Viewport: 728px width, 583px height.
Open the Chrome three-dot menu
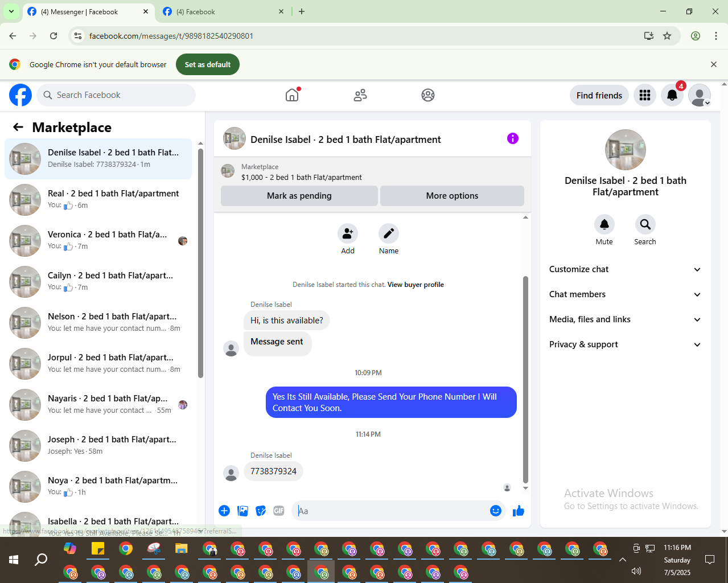pos(716,36)
